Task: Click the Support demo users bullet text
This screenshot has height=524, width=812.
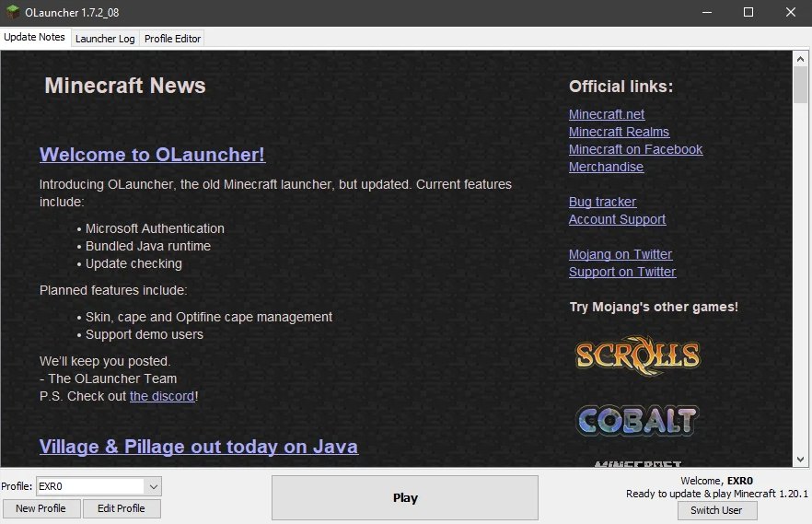Action: (x=145, y=334)
